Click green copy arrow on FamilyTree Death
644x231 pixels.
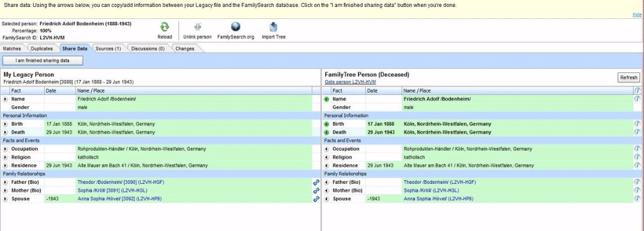click(x=326, y=132)
